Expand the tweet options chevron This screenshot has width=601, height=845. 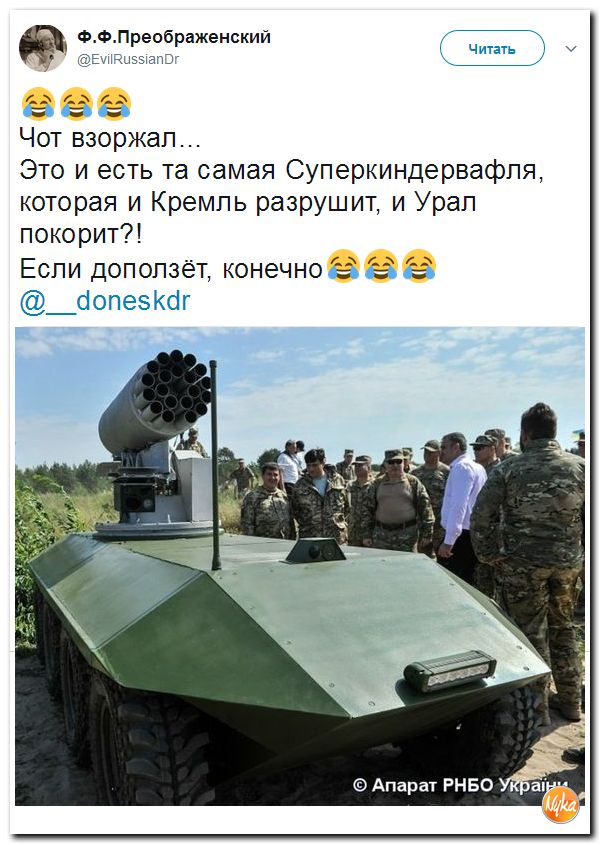click(571, 49)
